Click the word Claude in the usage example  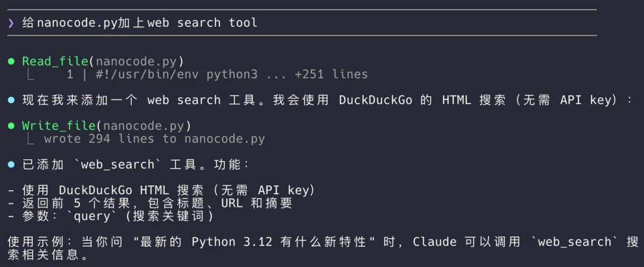(x=435, y=242)
